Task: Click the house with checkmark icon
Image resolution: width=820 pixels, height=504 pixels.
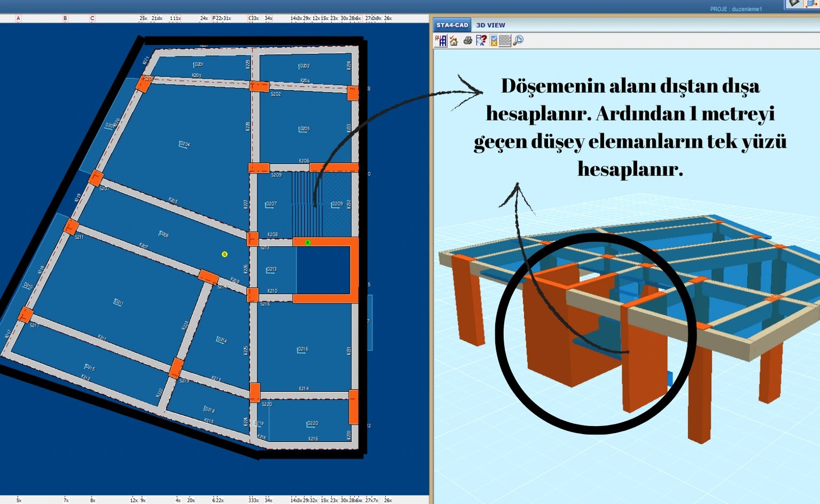Action: pyautogui.click(x=454, y=41)
